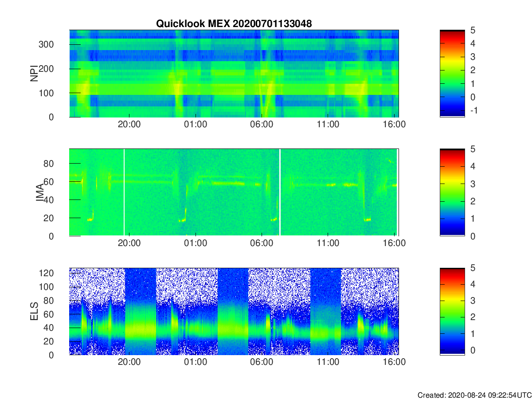Image resolution: width=532 pixels, height=399 pixels.
Task: Click the 20:00 tick under ELS plot
Action: click(129, 362)
